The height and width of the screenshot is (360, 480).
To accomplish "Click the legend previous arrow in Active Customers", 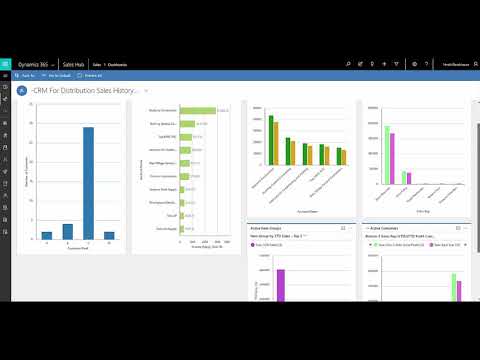I will (370, 245).
